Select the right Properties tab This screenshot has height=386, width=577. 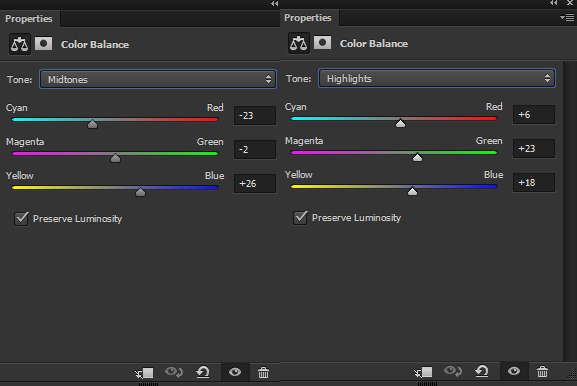click(x=308, y=17)
